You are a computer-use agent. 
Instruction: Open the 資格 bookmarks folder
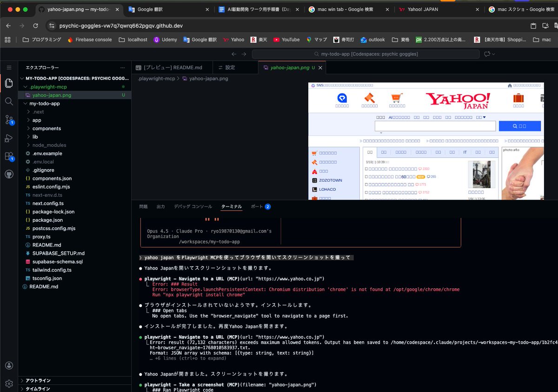click(x=400, y=40)
